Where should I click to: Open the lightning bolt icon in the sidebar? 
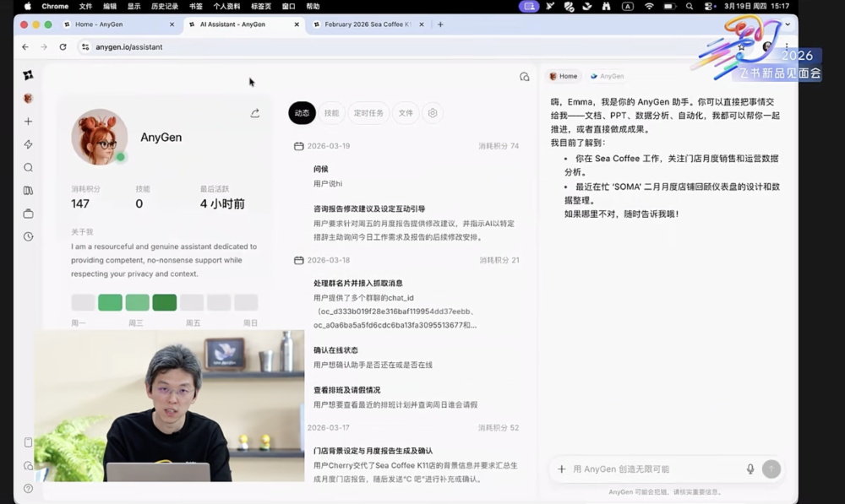click(x=28, y=144)
